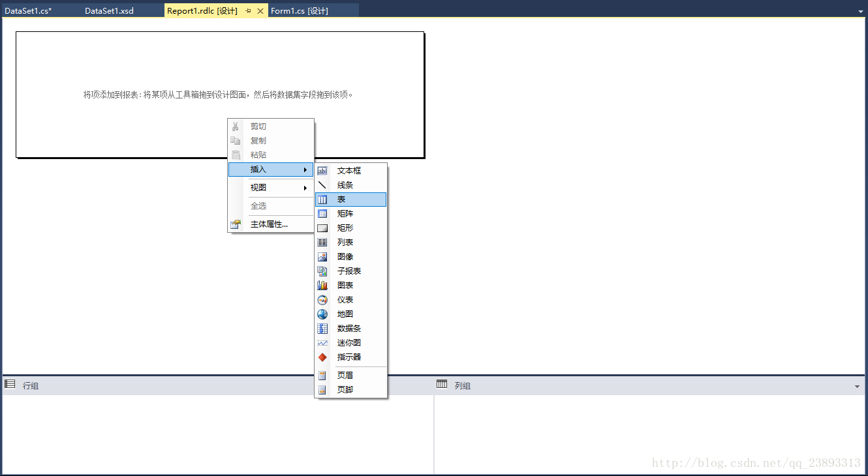Click the subreport icon beside 子报表

[x=322, y=271]
